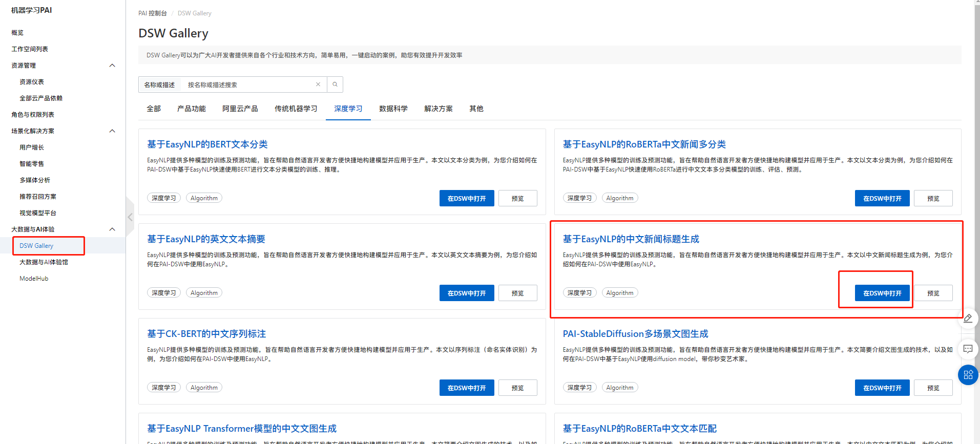Open the chat message floating icon
The height and width of the screenshot is (444, 980).
968,349
